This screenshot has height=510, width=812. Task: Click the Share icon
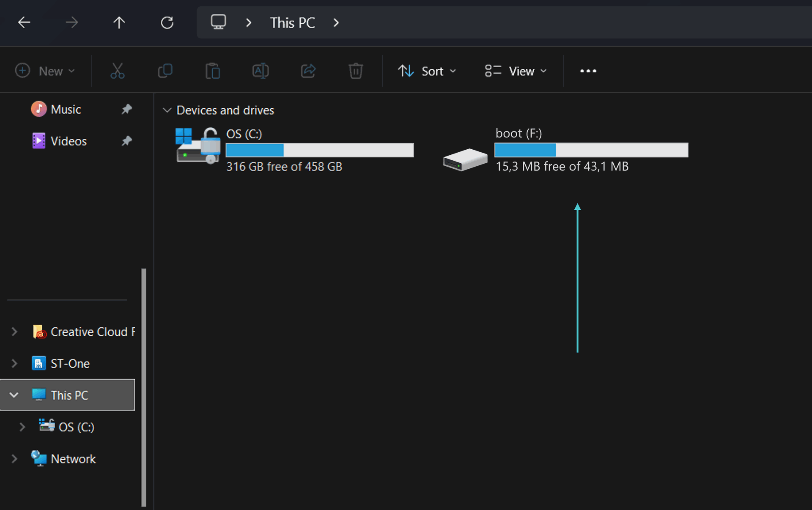coord(308,71)
